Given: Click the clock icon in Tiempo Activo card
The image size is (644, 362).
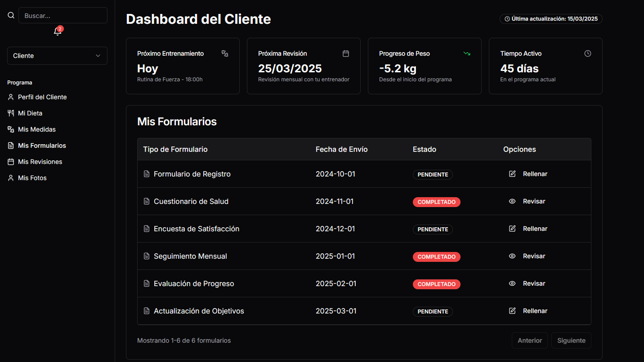Looking at the screenshot, I should [x=588, y=53].
